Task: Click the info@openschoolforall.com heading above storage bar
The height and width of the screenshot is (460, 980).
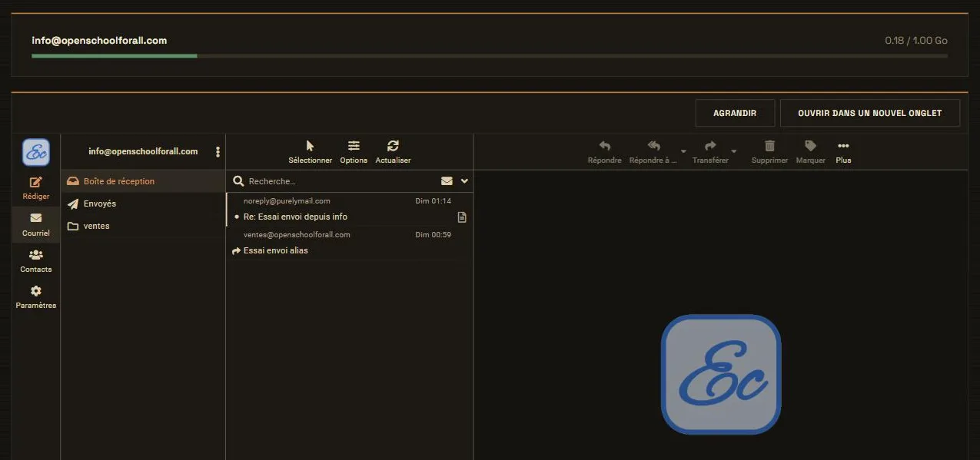Action: tap(99, 41)
